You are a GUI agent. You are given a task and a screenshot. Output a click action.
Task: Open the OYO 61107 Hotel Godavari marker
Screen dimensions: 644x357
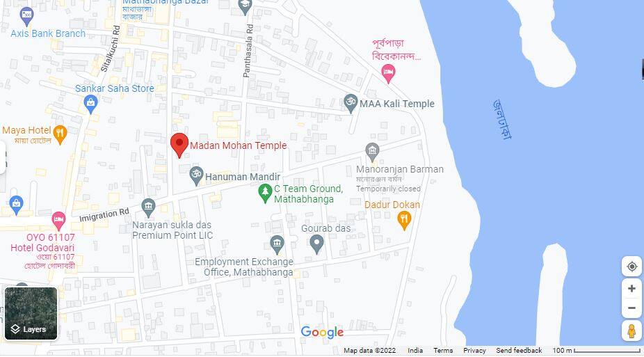(58, 221)
